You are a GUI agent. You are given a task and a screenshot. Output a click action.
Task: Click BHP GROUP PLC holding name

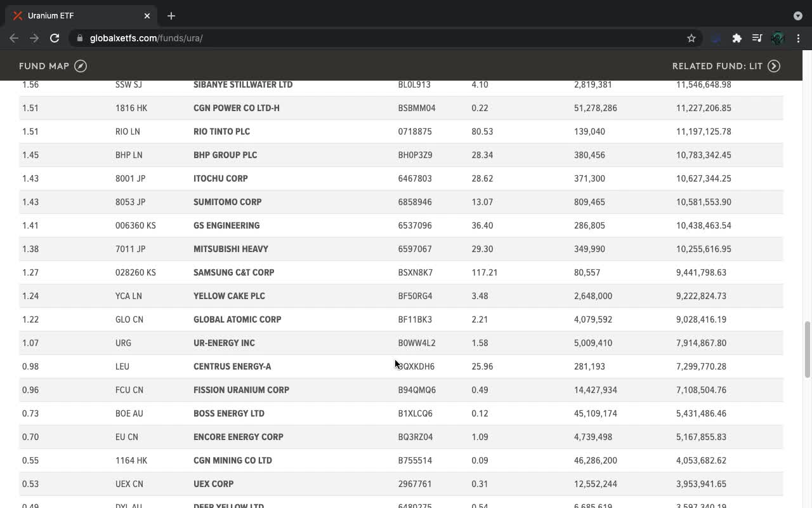pos(225,155)
